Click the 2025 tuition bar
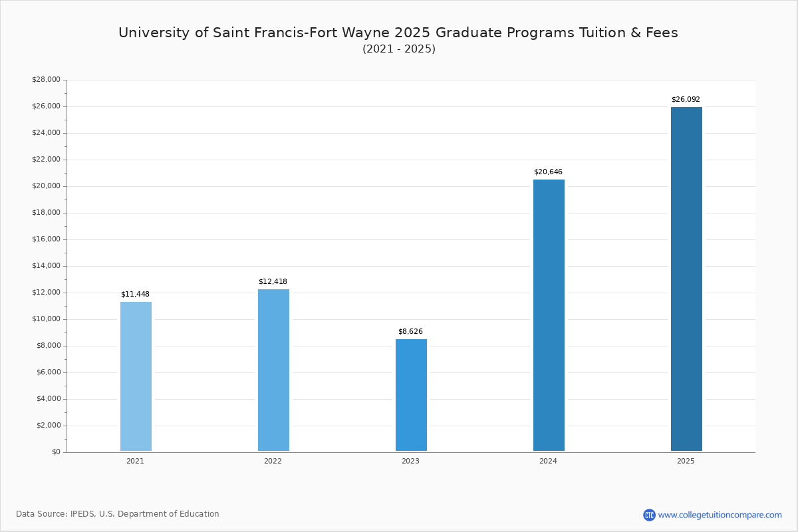 [686, 279]
